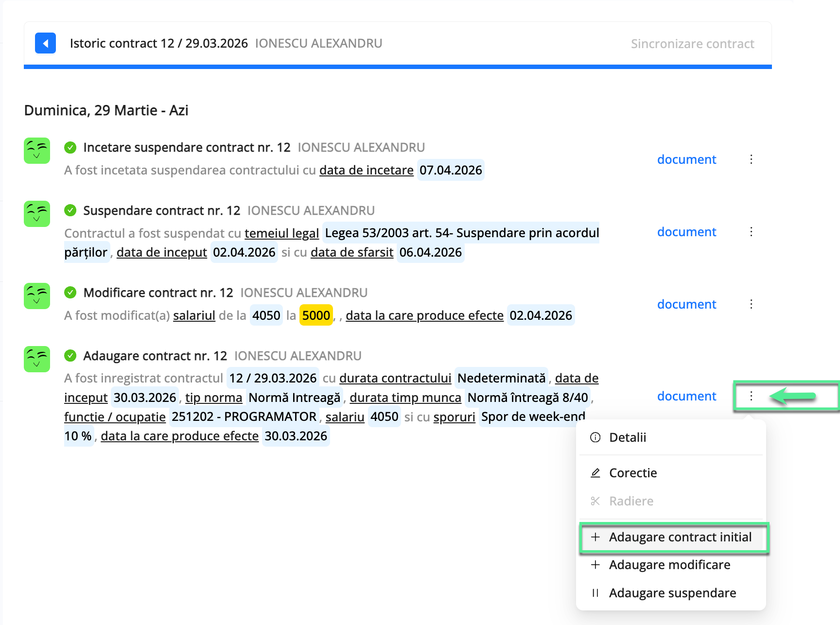Click the green avatar icon next to Adaugare contract
The width and height of the screenshot is (840, 625).
point(36,359)
